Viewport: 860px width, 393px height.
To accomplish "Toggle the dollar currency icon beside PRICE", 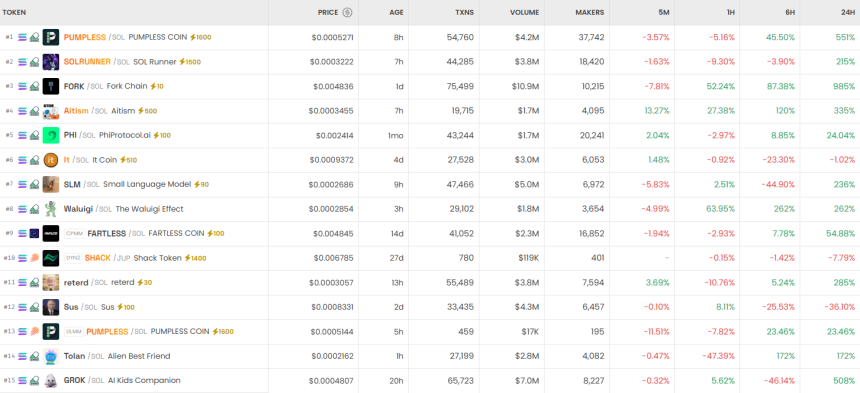I will [x=347, y=13].
